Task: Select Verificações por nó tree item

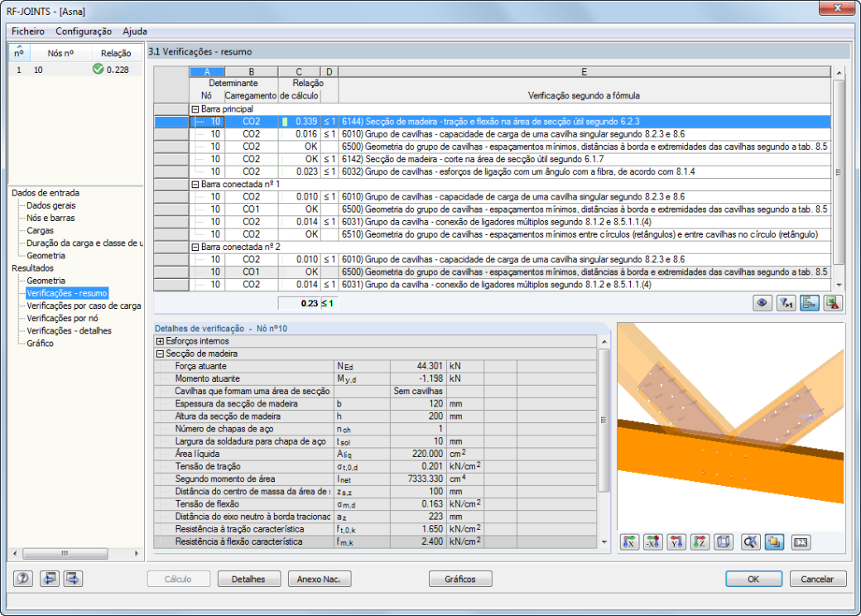Action: point(63,319)
